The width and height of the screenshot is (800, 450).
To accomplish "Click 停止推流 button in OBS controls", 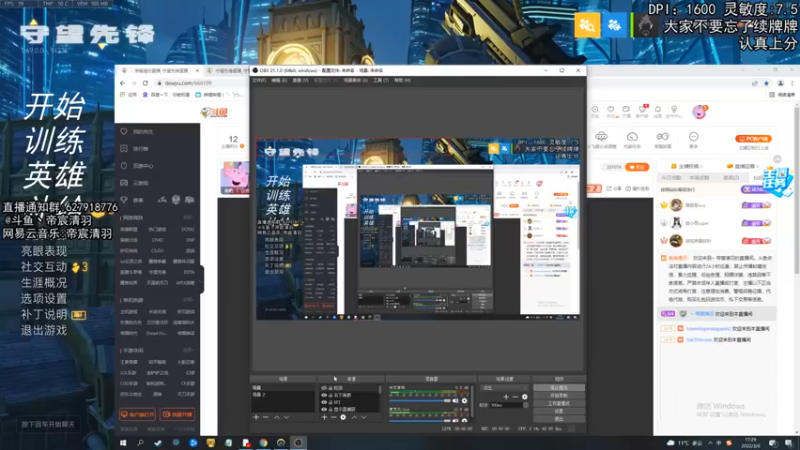I will (559, 388).
